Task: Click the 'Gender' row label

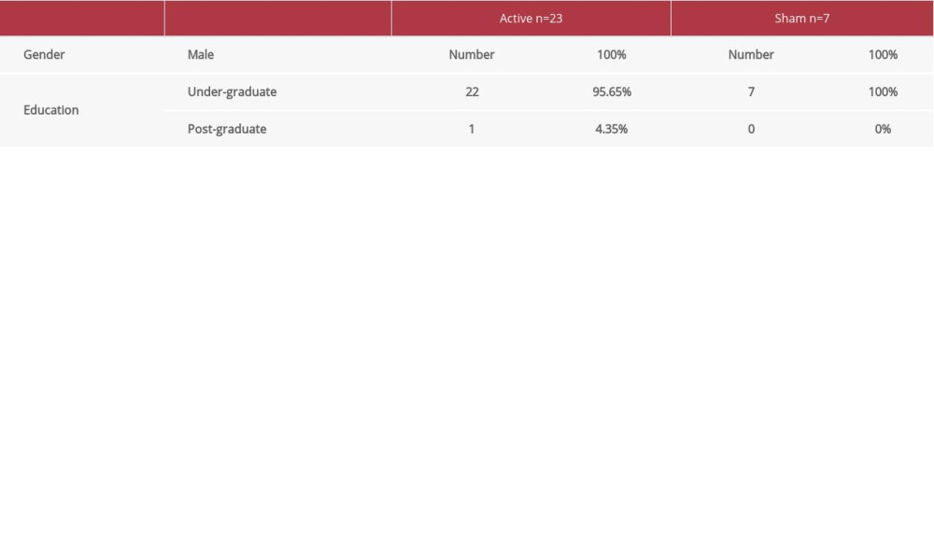Action: (44, 54)
